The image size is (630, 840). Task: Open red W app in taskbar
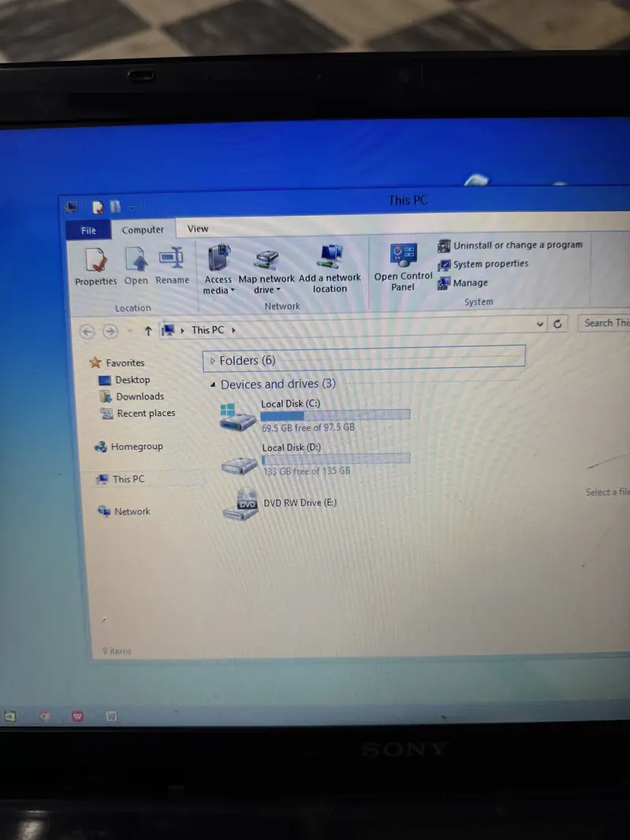click(x=78, y=715)
